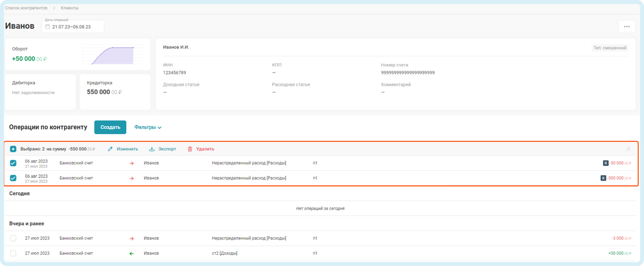The width and height of the screenshot is (644, 266).
Task: Uncheck the operation dated 21 июл 2023
Action: point(13,163)
